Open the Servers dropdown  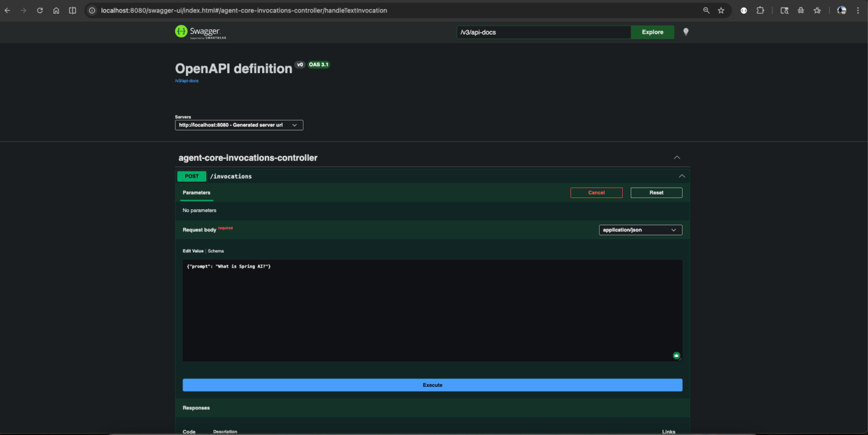tap(239, 125)
